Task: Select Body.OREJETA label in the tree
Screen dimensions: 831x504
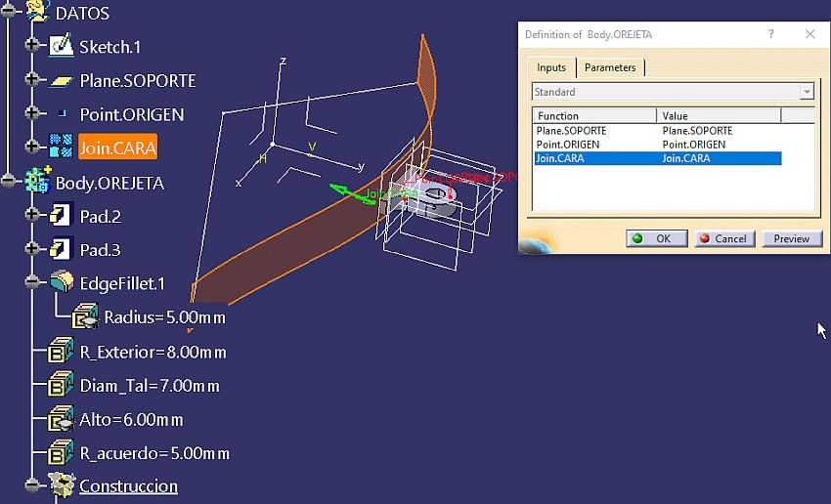Action: 109,184
